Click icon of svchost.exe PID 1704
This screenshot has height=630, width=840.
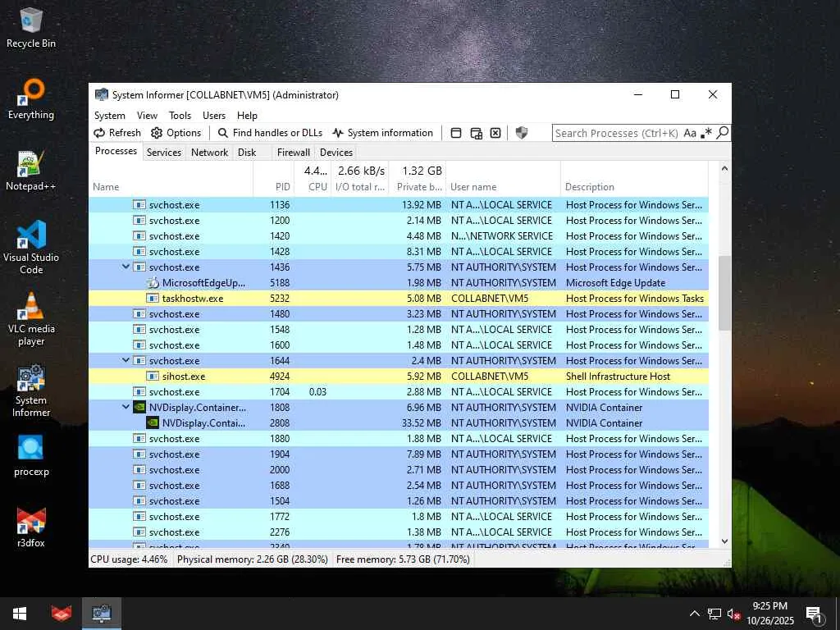point(139,391)
